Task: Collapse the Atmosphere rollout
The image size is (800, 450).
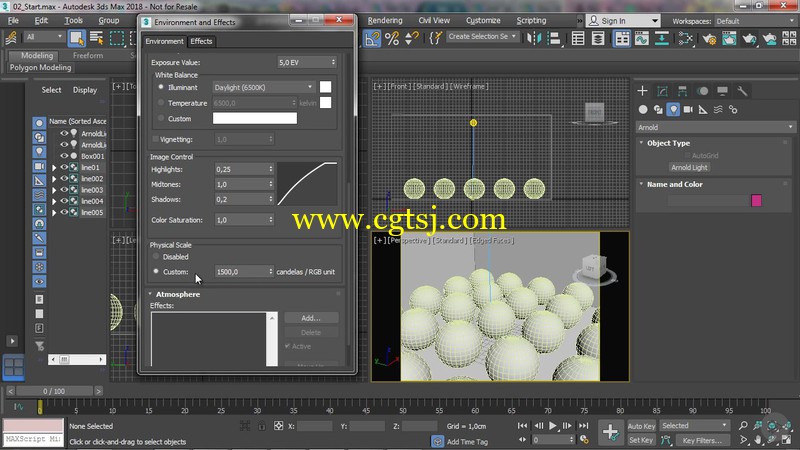Action: click(x=150, y=294)
